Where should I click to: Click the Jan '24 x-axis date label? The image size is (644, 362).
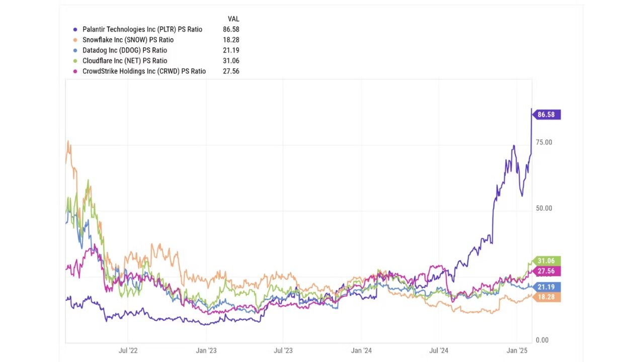point(361,350)
